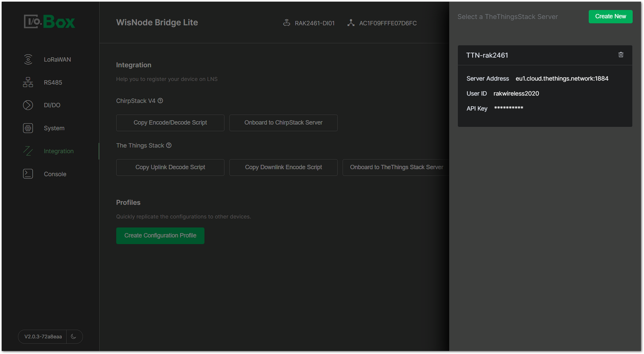Click ChirpStack V4 help question icon
This screenshot has width=644, height=354.
[160, 101]
